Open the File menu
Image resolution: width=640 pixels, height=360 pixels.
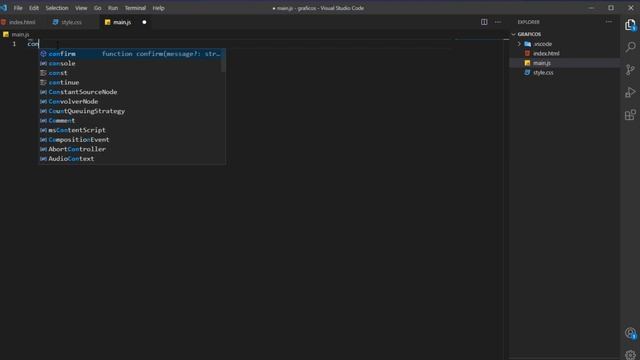click(18, 8)
